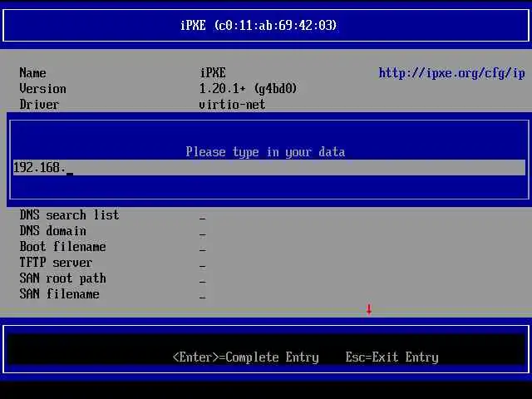Click the data entry field containing 192.168.
This screenshot has height=399, width=532.
coord(269,168)
